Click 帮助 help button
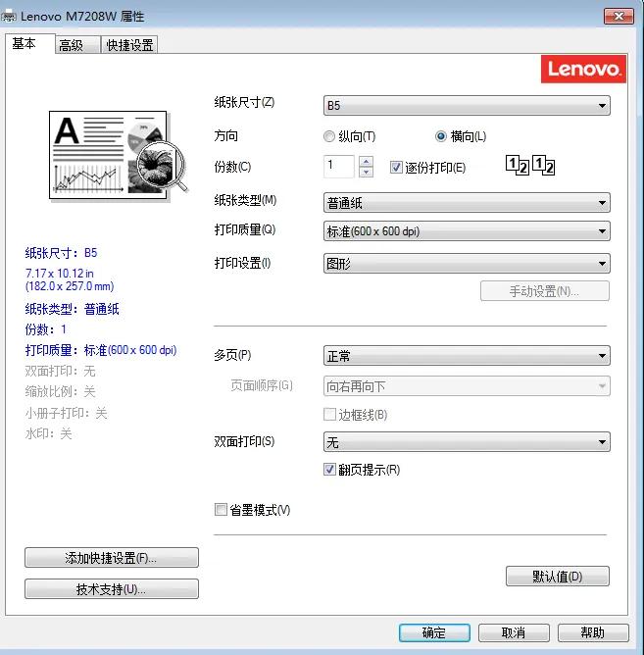Viewport: 644px width, 655px height. click(593, 632)
